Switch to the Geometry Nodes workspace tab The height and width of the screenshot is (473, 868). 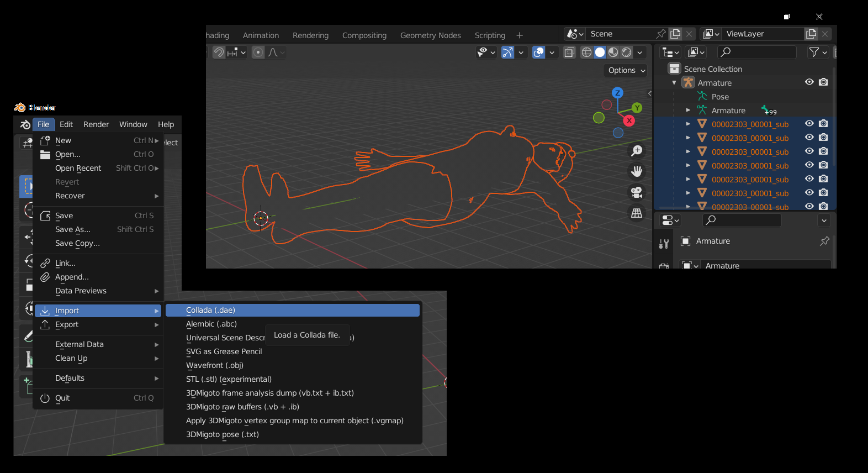pyautogui.click(x=431, y=35)
